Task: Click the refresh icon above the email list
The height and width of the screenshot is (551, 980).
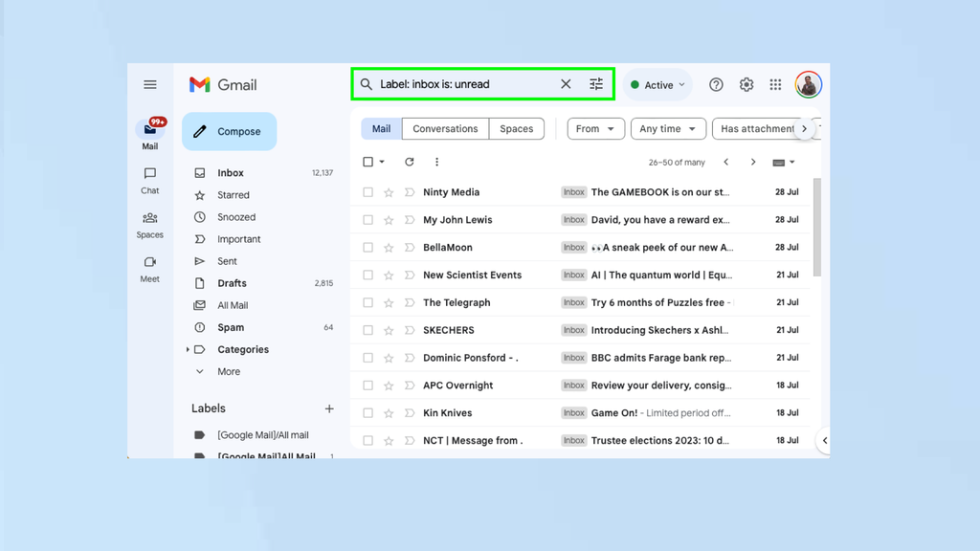Action: (410, 162)
